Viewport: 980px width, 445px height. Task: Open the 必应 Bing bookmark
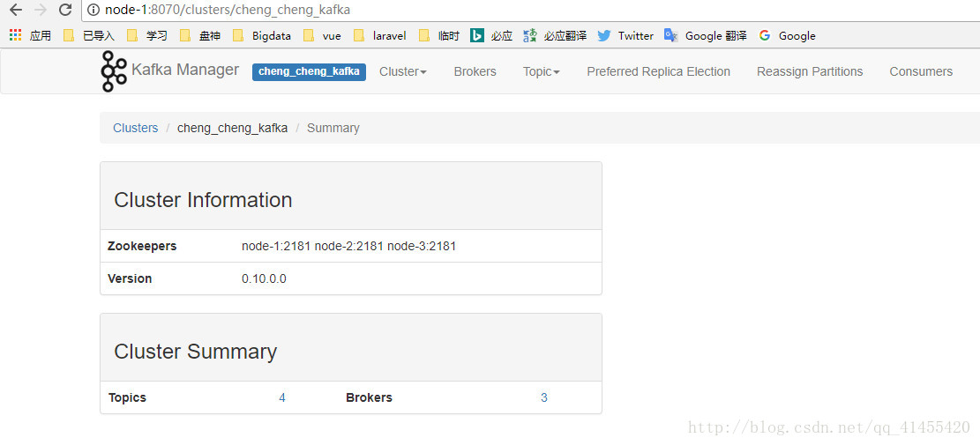[492, 35]
